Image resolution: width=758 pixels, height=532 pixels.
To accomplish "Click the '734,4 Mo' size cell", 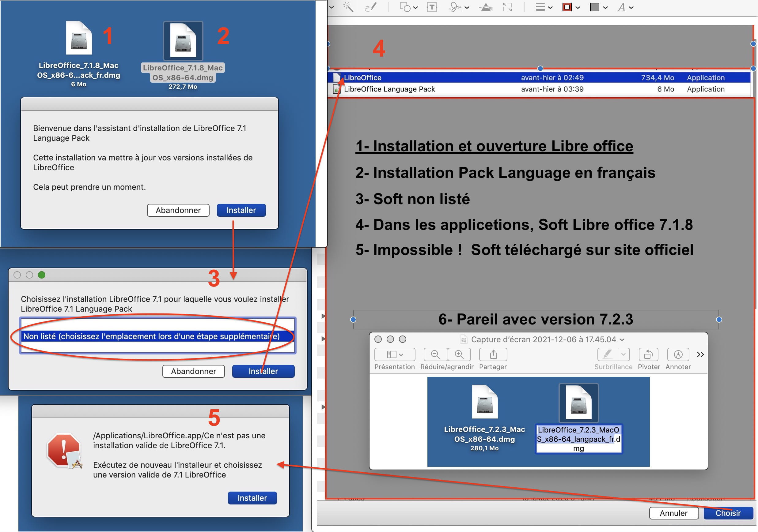I will coord(657,77).
